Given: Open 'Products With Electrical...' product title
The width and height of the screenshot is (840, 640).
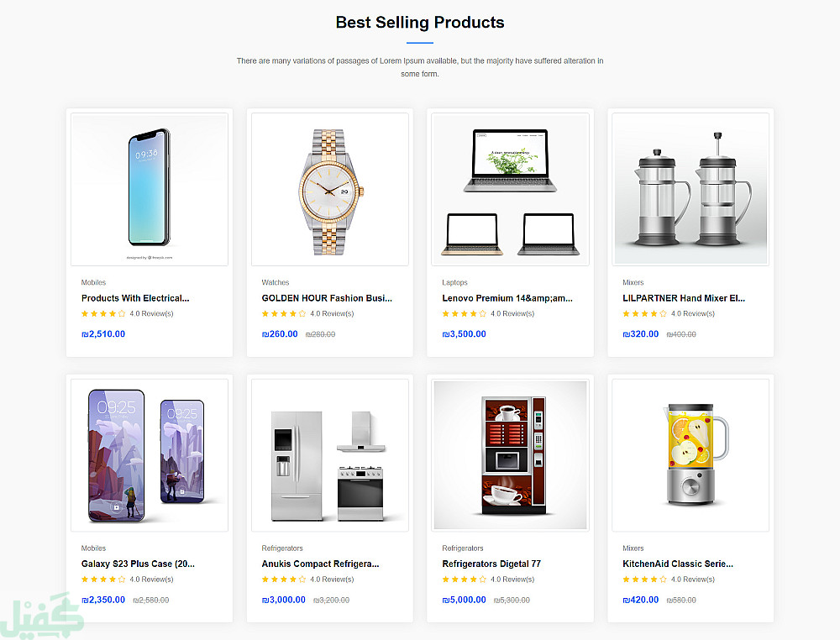Looking at the screenshot, I should click(135, 298).
